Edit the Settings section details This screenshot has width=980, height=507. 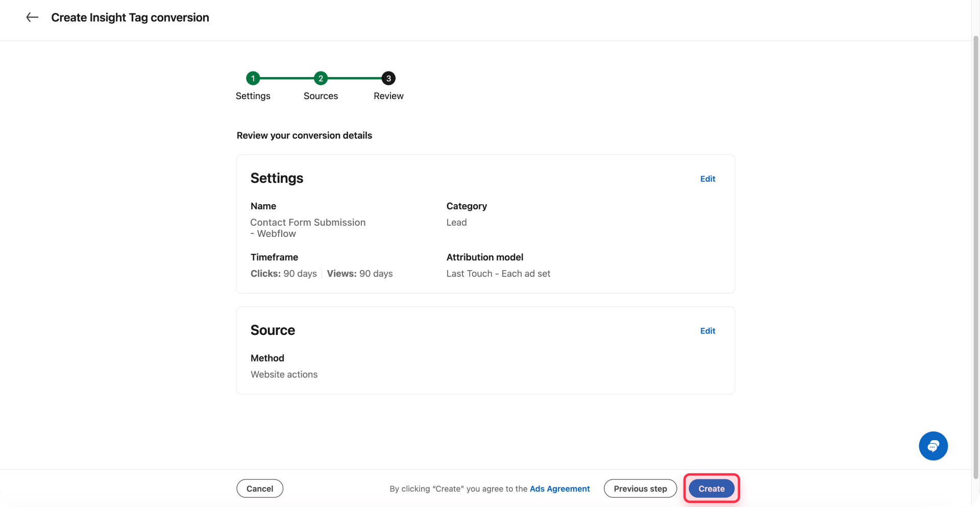pos(707,179)
